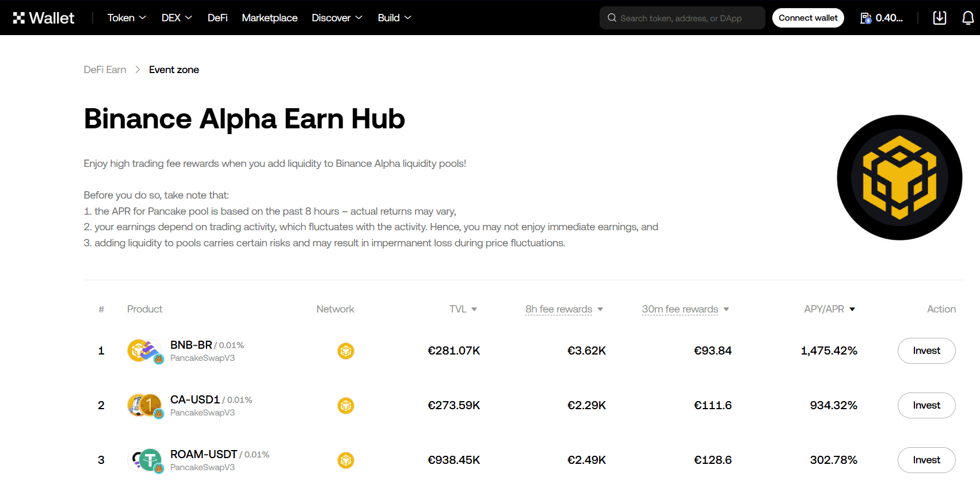Viewport: 980px width, 484px height.
Task: Click large Binance logo image
Action: pyautogui.click(x=899, y=177)
